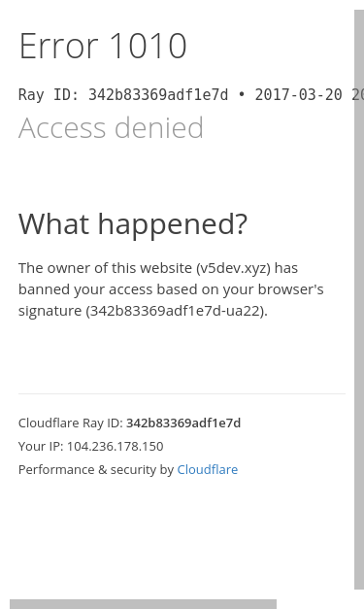Click the 2017-03-20 timestamp
The height and width of the screenshot is (609, 364).
pos(298,95)
